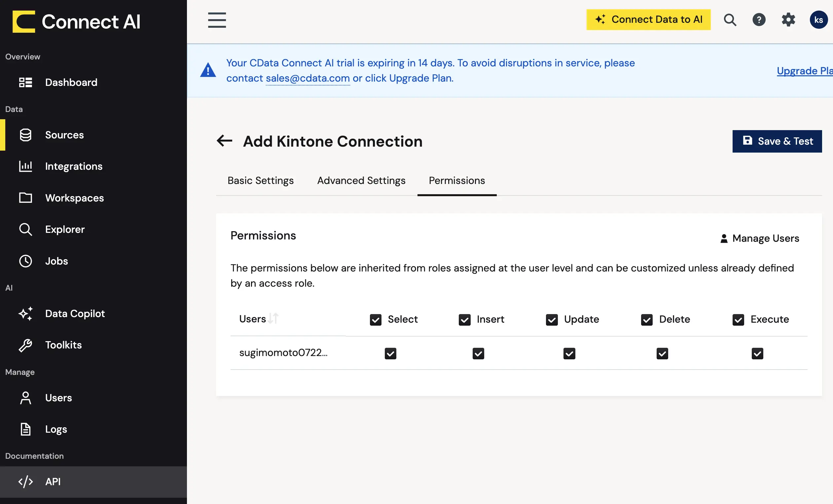Open the search magnifier icon in header
The image size is (833, 504).
tap(730, 20)
